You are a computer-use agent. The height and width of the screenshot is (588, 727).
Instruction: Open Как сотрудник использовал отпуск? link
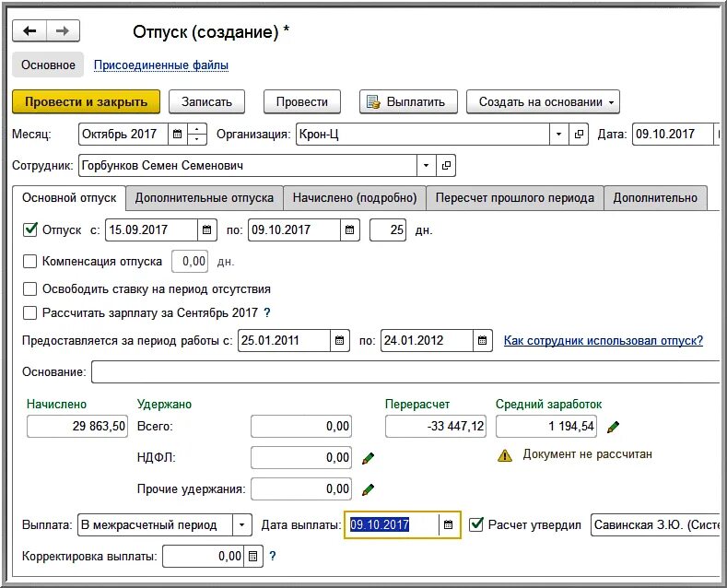(604, 341)
